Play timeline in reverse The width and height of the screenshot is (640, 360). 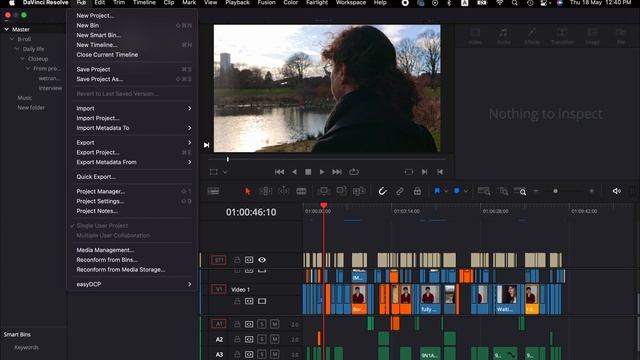coord(294,172)
